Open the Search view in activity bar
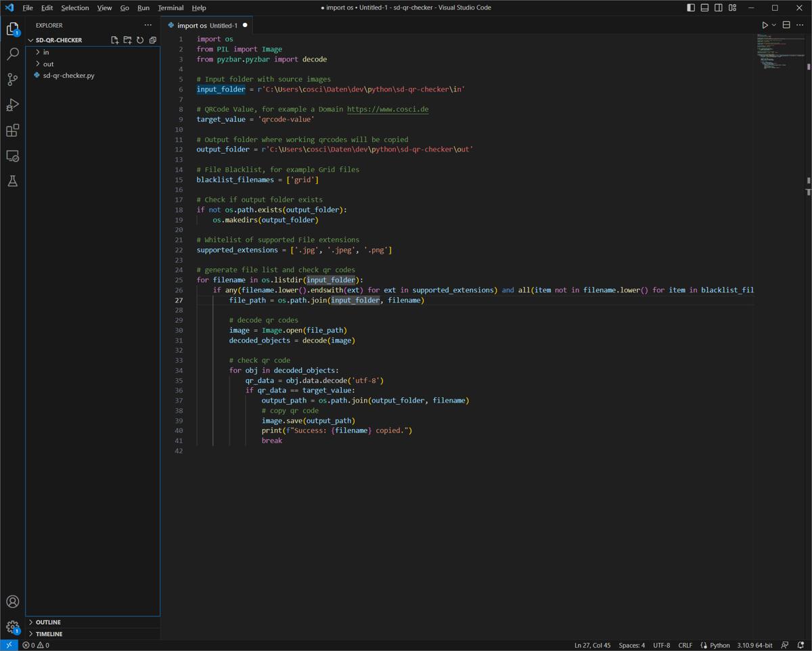 tap(12, 54)
